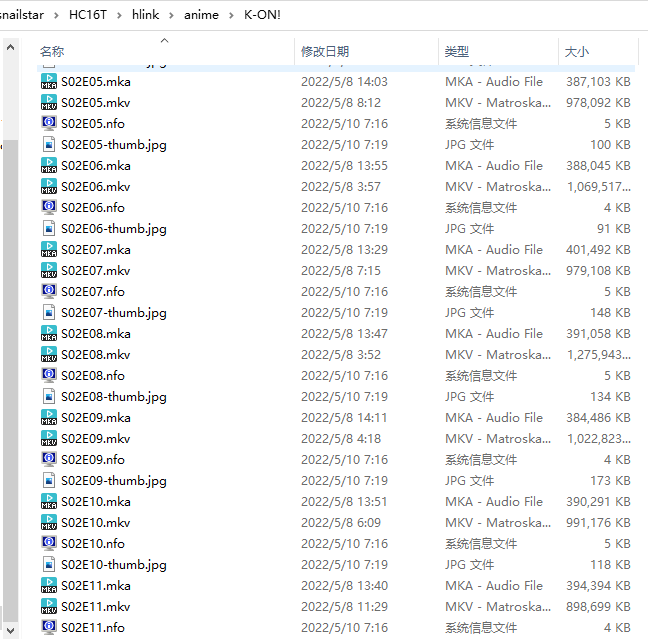Viewport: 648px width, 639px height.
Task: Expand the breadcrumb chevron after snailstar
Action: [56, 15]
